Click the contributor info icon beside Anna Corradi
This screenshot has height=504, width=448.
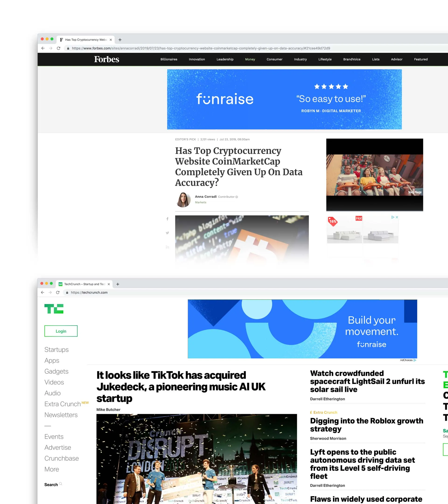point(237,197)
